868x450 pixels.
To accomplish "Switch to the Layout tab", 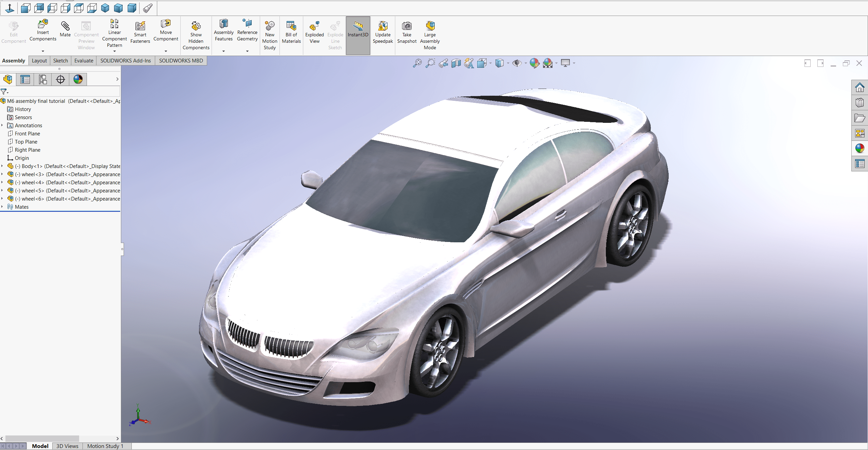I will pyautogui.click(x=39, y=60).
